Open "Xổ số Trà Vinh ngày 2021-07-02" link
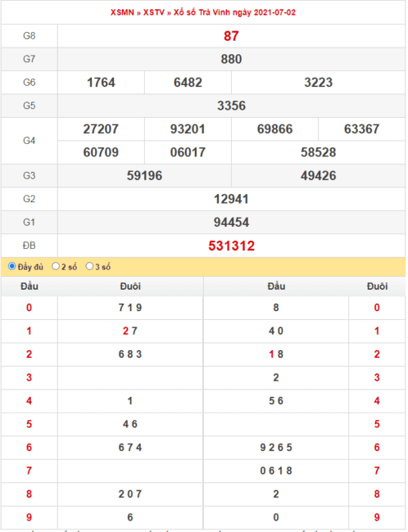This screenshot has width=408, height=532. (235, 12)
